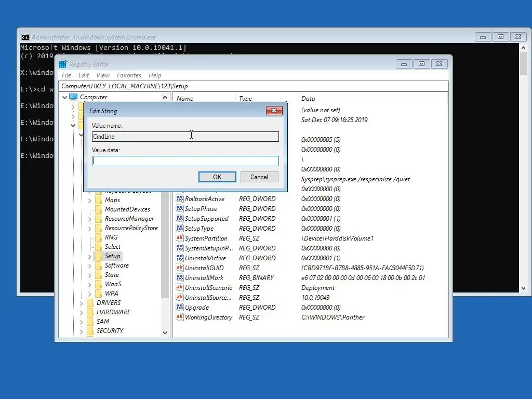Screen dimensions: 532x399
Task: Select the WPA registry key
Action: click(x=111, y=294)
